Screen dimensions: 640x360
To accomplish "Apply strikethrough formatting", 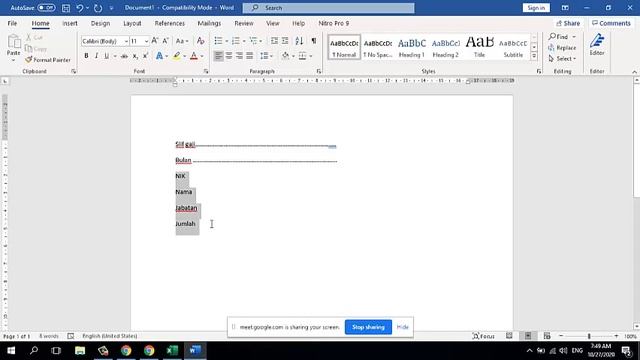I will [124, 56].
